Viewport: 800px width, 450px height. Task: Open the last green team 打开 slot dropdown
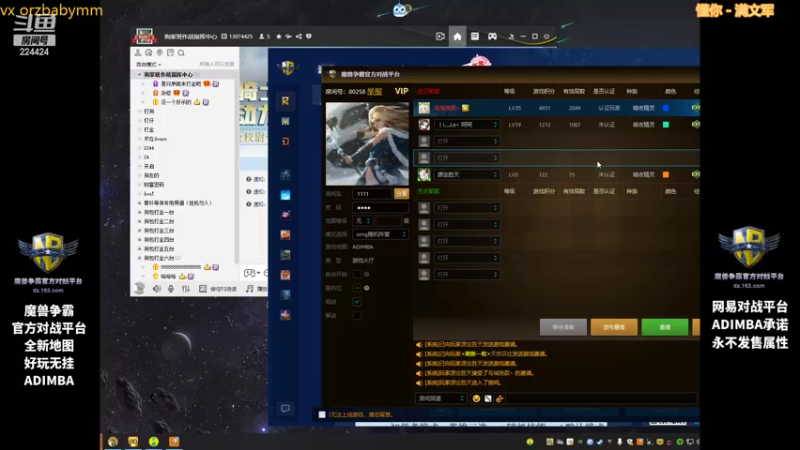point(466,274)
